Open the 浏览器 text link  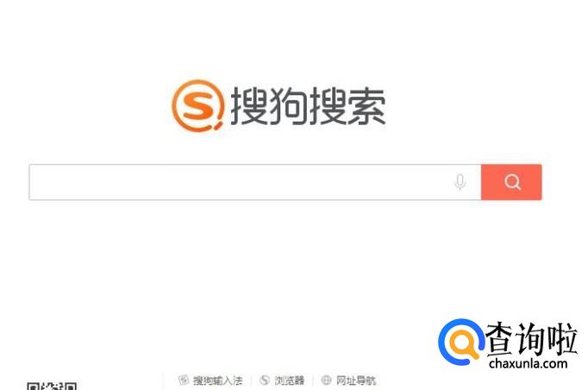[x=289, y=381]
